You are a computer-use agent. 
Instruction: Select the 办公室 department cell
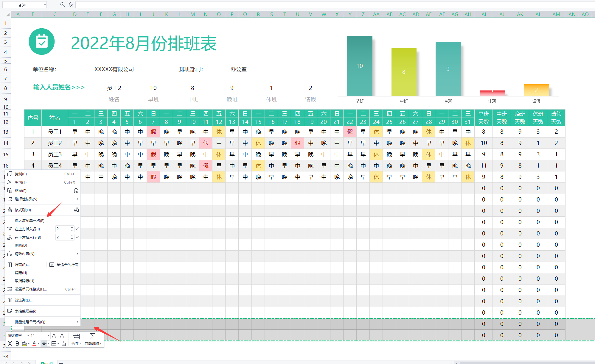pyautogui.click(x=238, y=69)
